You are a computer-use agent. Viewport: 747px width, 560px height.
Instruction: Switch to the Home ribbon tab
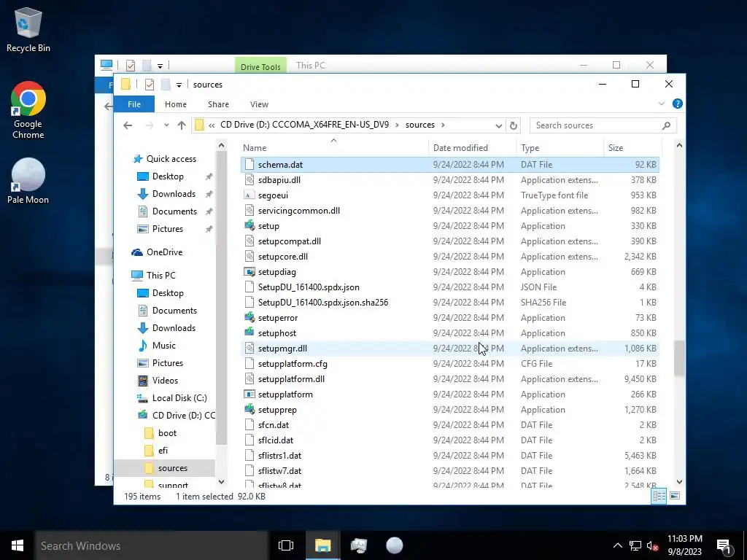tap(176, 104)
